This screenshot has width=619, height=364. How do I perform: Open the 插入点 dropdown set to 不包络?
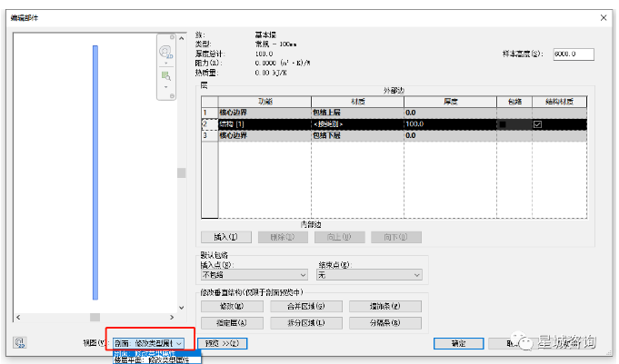255,275
